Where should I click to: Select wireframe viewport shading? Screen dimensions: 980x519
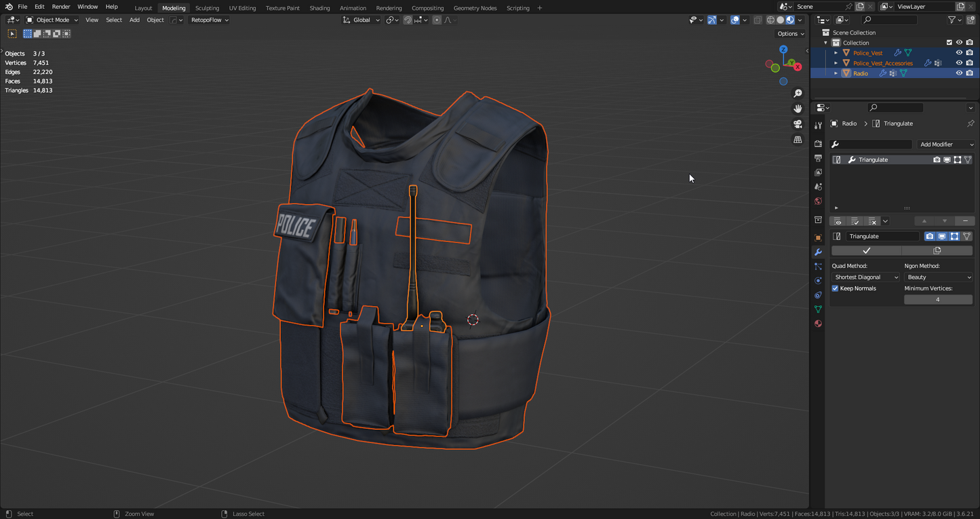point(770,20)
